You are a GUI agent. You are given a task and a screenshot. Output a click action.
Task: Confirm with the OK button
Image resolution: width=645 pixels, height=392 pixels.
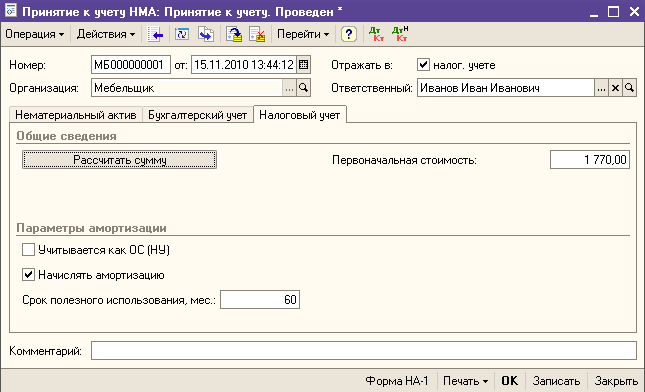click(509, 381)
